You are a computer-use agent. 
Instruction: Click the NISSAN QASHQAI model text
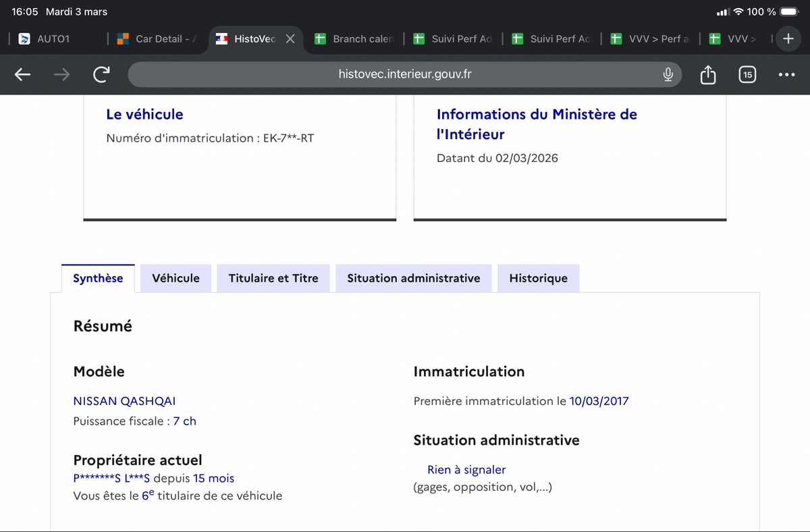124,401
